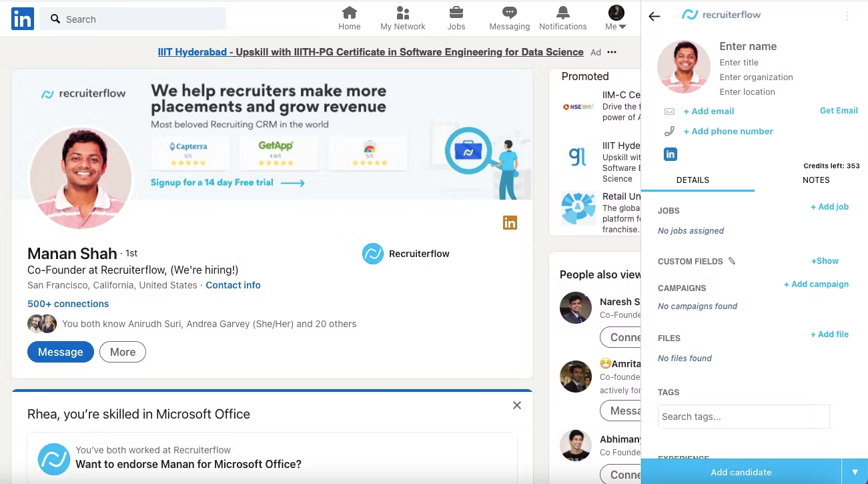Viewport: 868px width, 484px height.
Task: Click + Add file link
Action: click(x=829, y=334)
